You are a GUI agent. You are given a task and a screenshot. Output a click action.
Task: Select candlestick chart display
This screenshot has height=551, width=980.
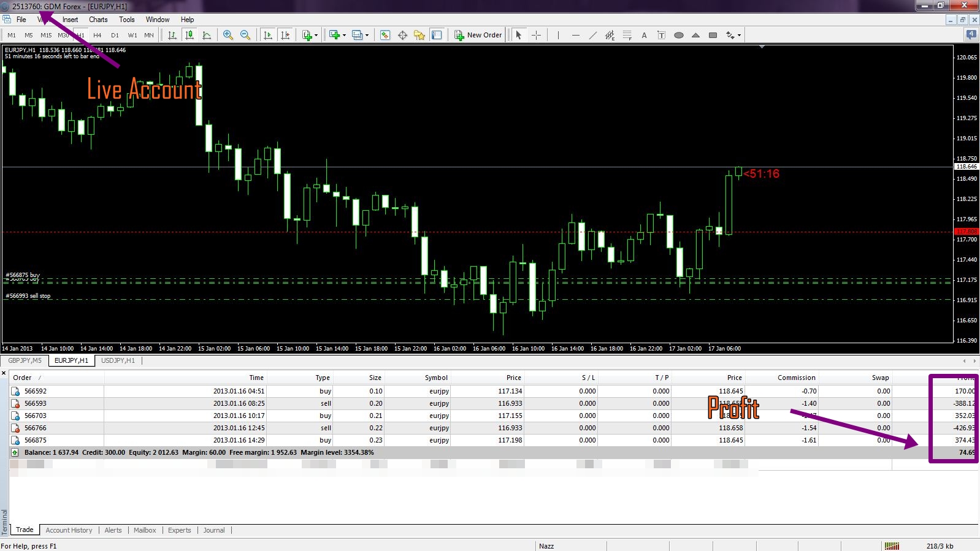(x=189, y=35)
